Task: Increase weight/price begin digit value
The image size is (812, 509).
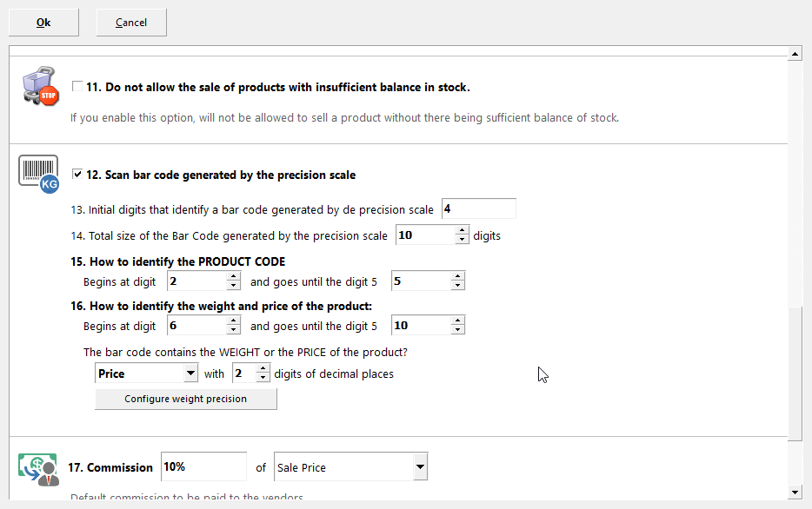Action: pos(233,321)
